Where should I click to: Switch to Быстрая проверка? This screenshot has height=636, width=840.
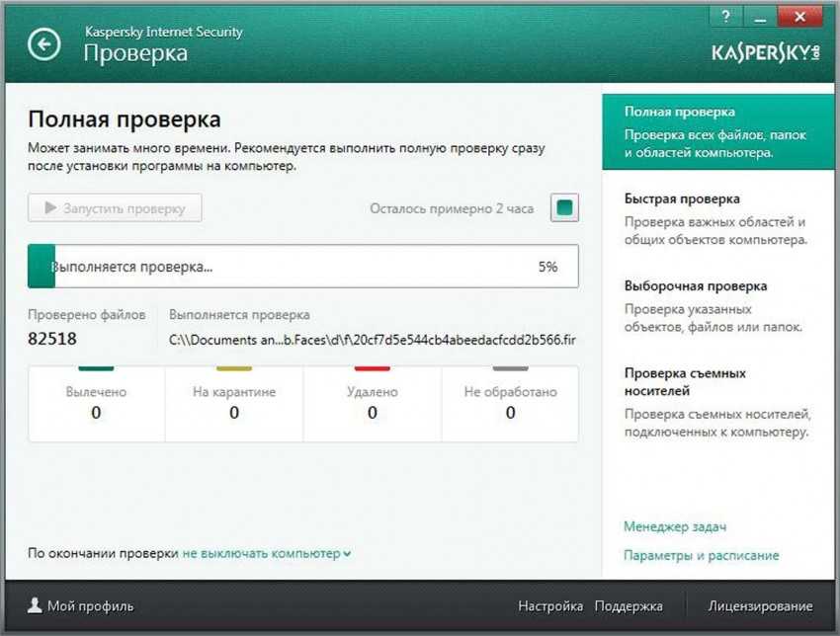point(715,219)
